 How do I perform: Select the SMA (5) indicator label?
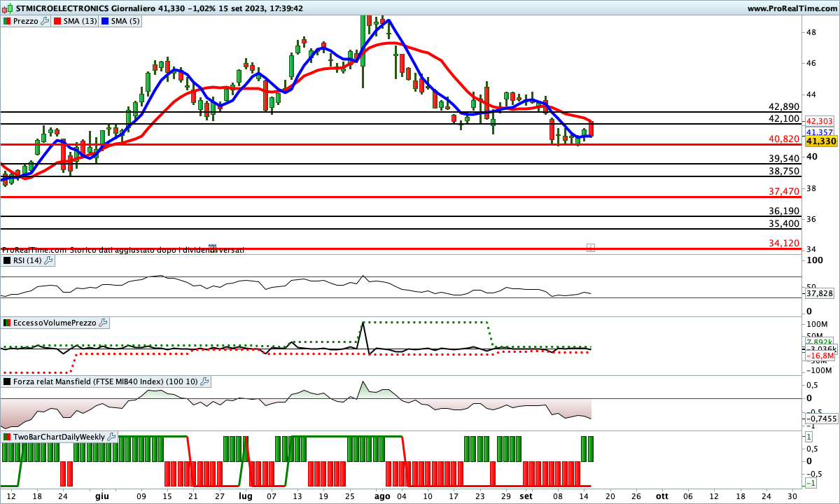pyautogui.click(x=126, y=21)
